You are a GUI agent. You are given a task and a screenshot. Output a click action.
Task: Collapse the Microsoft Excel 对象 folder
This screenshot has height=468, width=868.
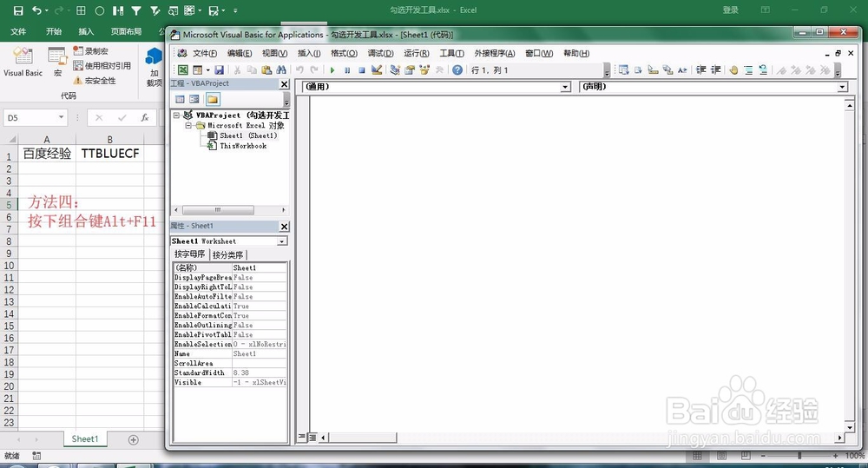point(188,126)
